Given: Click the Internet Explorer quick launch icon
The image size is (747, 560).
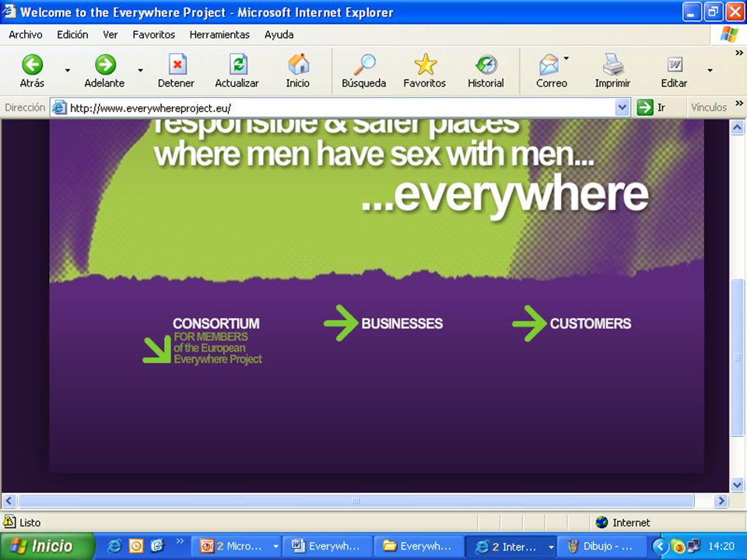Looking at the screenshot, I should point(114,546).
